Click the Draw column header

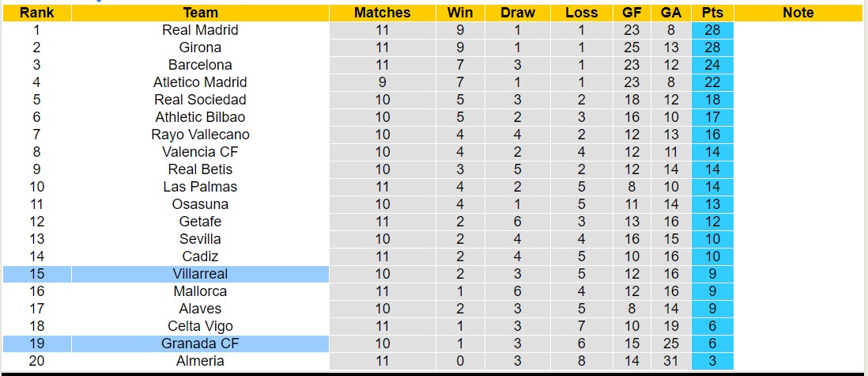tap(518, 13)
